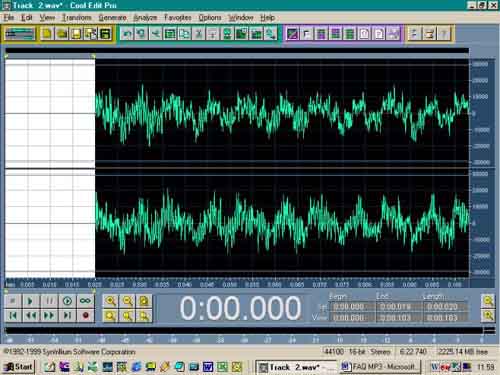Stop playback with the square Stop button

(13, 301)
